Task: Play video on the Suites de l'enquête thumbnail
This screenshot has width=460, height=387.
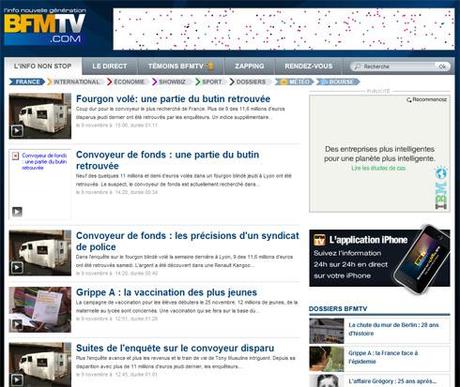Action: click(x=17, y=379)
